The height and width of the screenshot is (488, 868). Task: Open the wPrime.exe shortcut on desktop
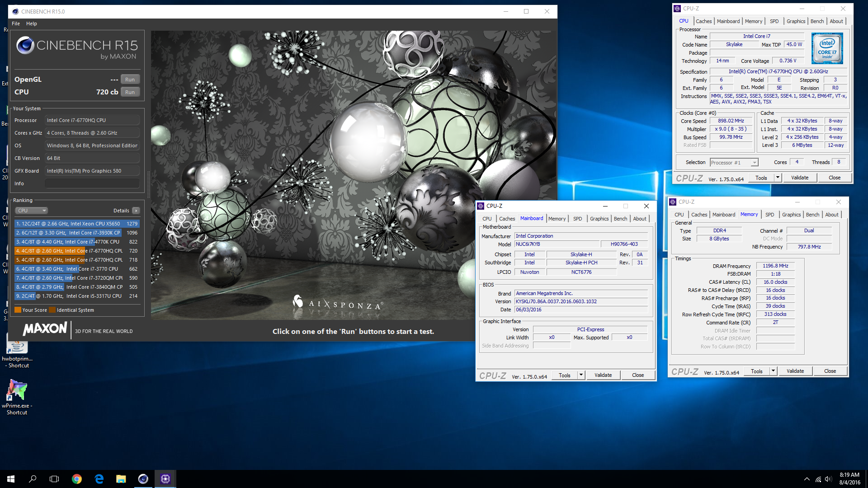17,398
